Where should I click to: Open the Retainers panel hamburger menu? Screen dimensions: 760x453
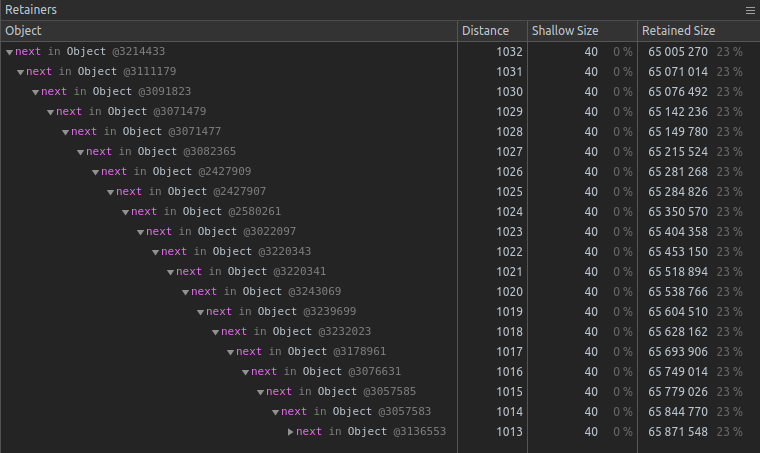point(750,10)
